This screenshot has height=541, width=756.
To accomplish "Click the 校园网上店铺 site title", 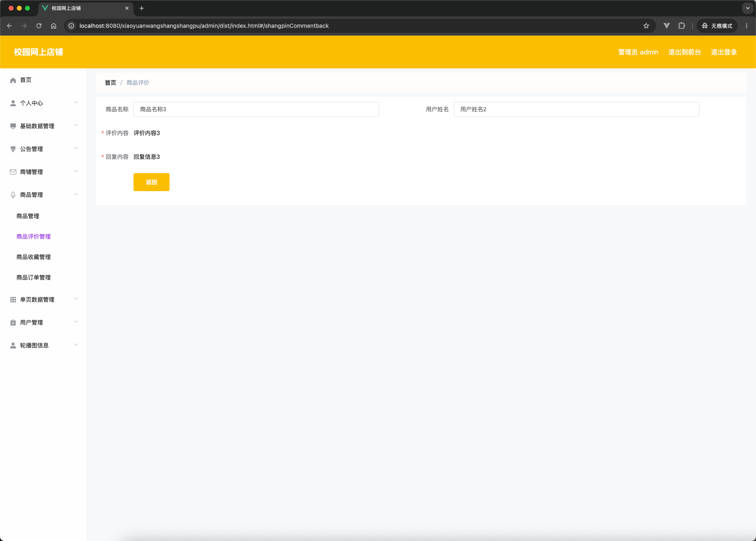I will pyautogui.click(x=38, y=52).
